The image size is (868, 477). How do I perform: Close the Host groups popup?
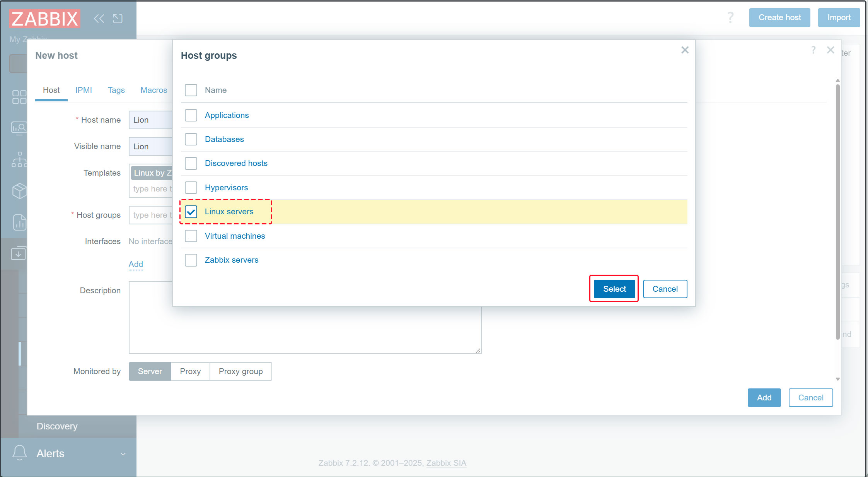[x=685, y=50]
